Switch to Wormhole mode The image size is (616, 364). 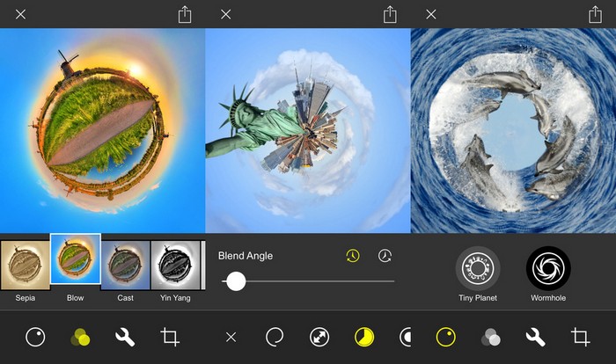pyautogui.click(x=548, y=268)
